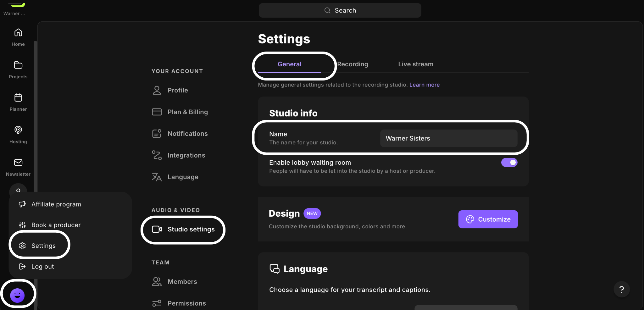Open the Members team page
Viewport: 644px width, 310px height.
182,282
